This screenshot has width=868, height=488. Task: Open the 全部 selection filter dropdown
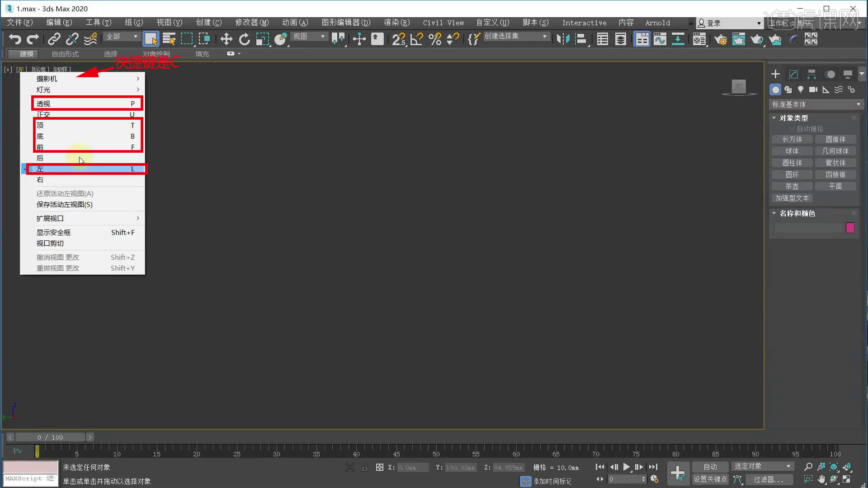122,36
